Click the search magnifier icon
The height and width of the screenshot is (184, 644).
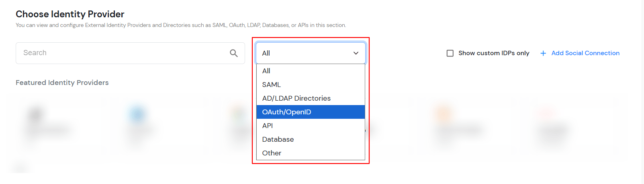(x=234, y=53)
